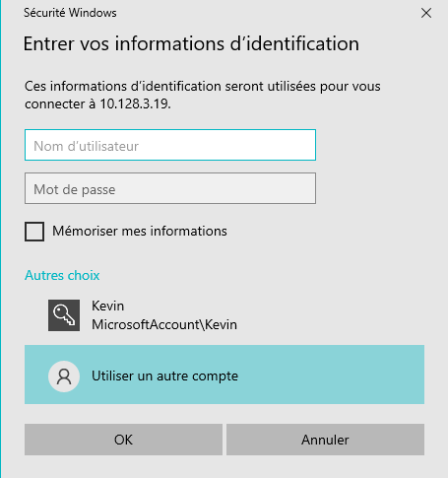Click the Ces informations d'identification description line

[x=203, y=87]
